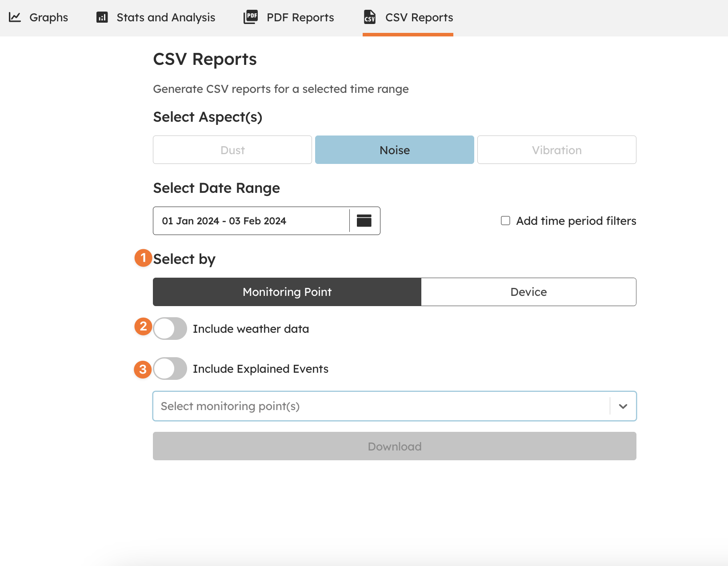This screenshot has width=728, height=566.
Task: Enable the Include Explained Events toggle
Action: (170, 369)
